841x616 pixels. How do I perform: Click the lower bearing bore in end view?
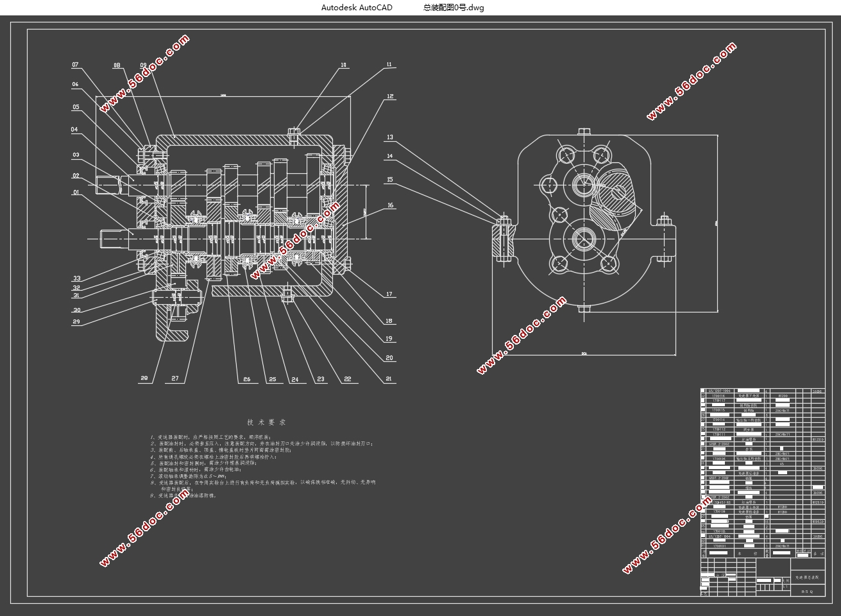584,239
